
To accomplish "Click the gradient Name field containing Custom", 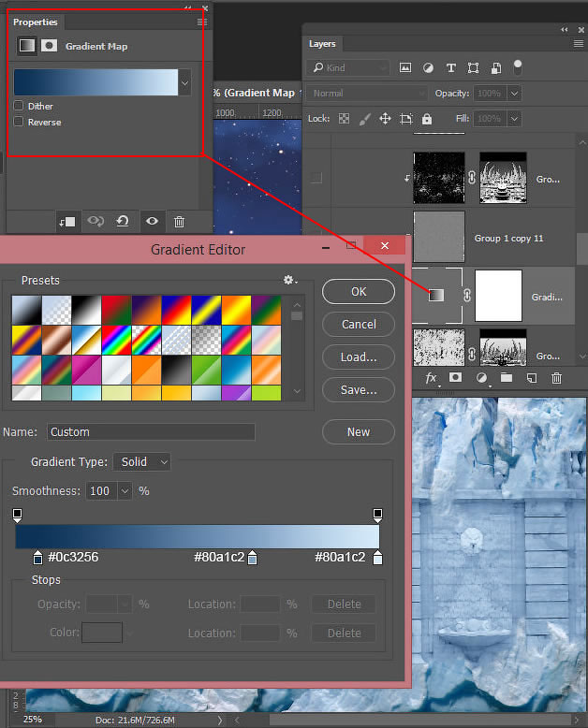I will (x=151, y=431).
